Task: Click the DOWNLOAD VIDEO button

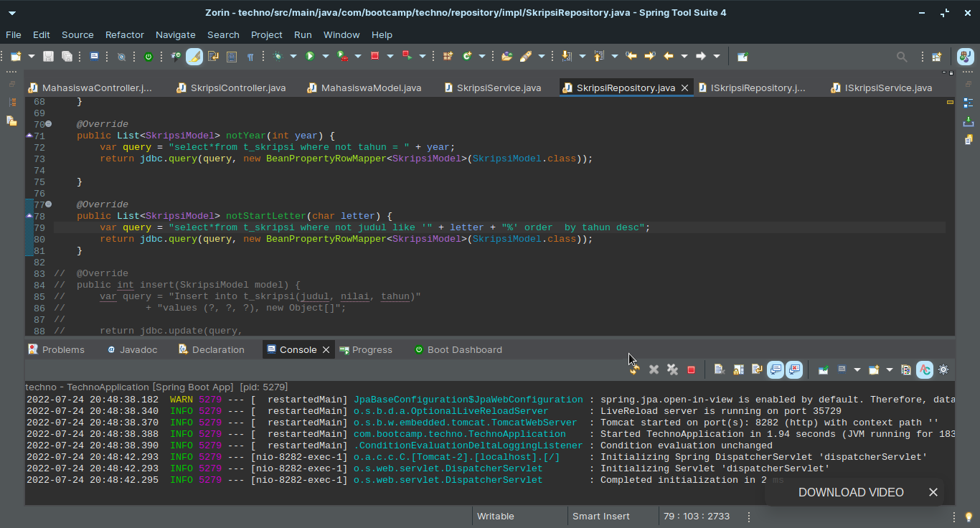Action: (850, 492)
